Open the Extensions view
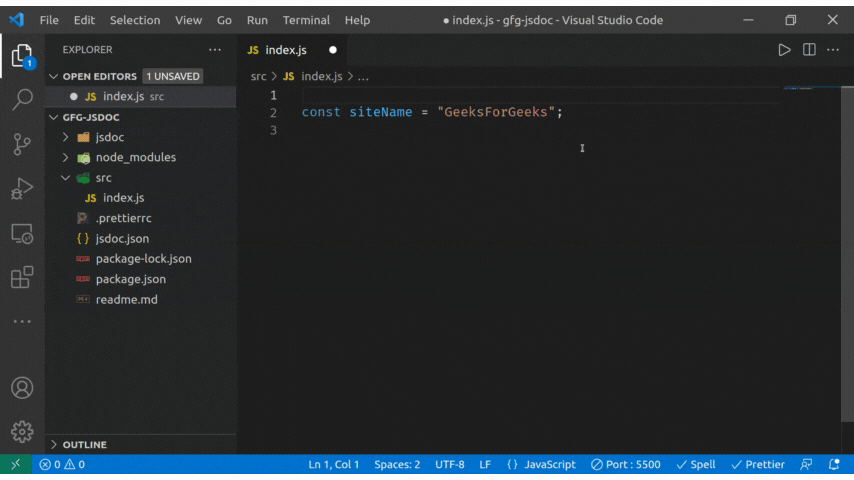The height and width of the screenshot is (480, 854). (x=22, y=277)
